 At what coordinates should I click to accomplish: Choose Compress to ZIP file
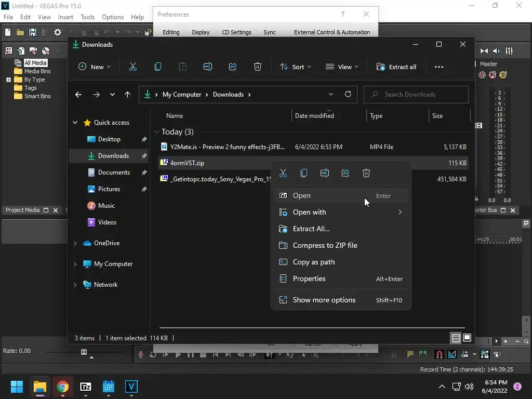click(x=341, y=246)
